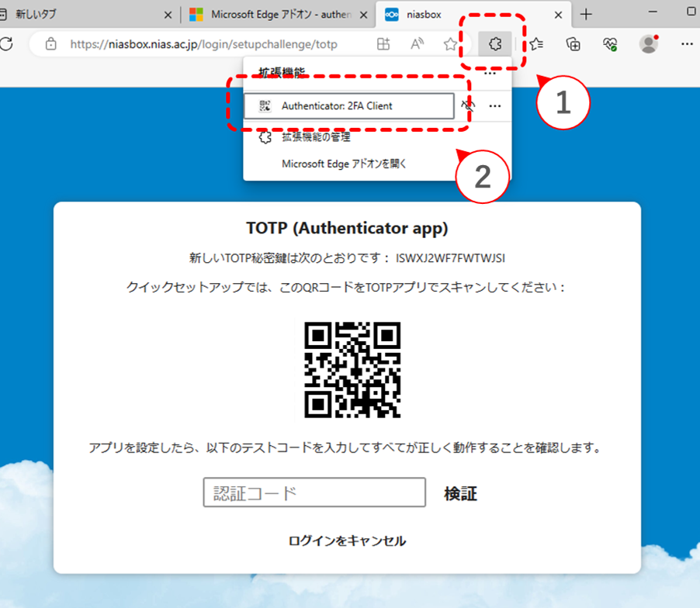Select the niasbox tab
This screenshot has height=608, width=700.
pyautogui.click(x=473, y=14)
